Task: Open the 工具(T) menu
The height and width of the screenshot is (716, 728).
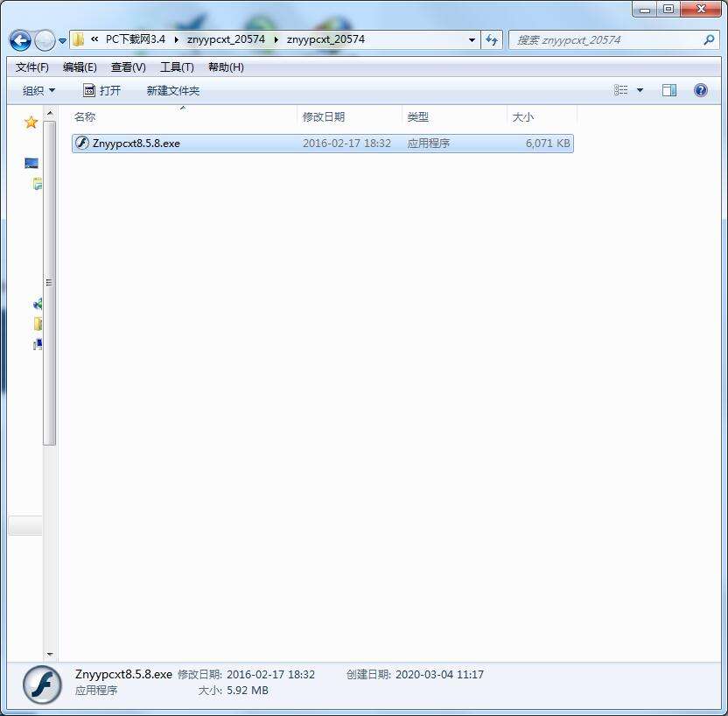Action: point(177,67)
